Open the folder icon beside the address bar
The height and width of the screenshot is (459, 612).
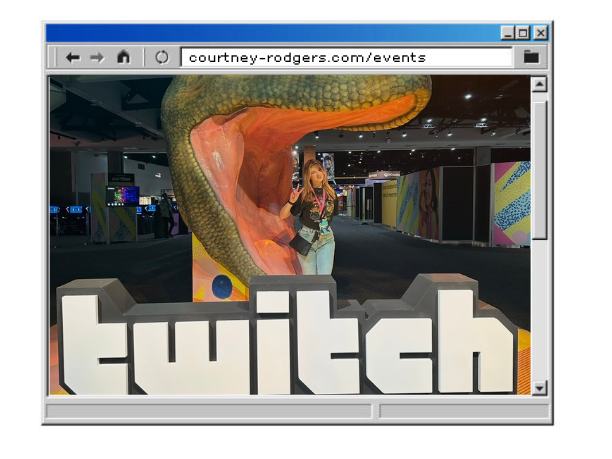(531, 57)
